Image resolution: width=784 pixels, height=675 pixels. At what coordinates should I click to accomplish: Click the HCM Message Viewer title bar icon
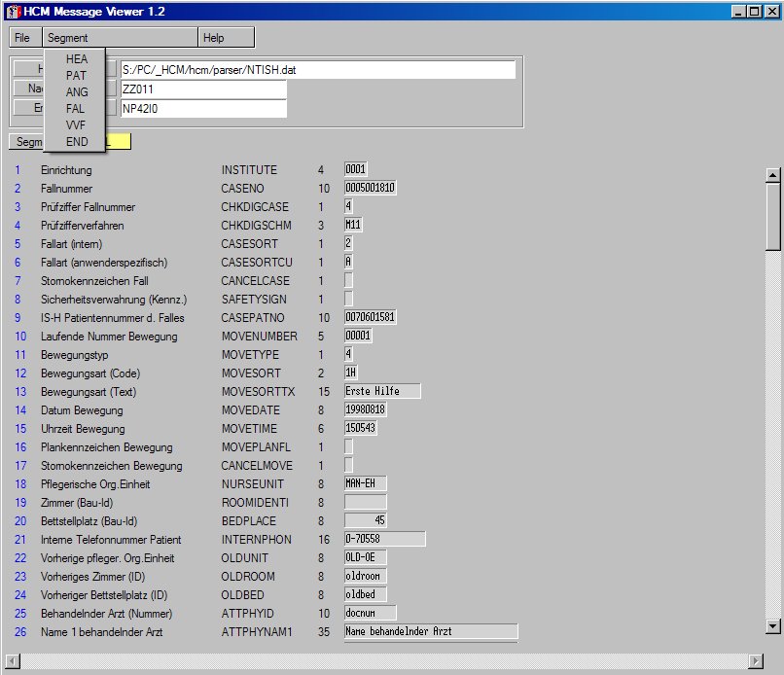[11, 11]
